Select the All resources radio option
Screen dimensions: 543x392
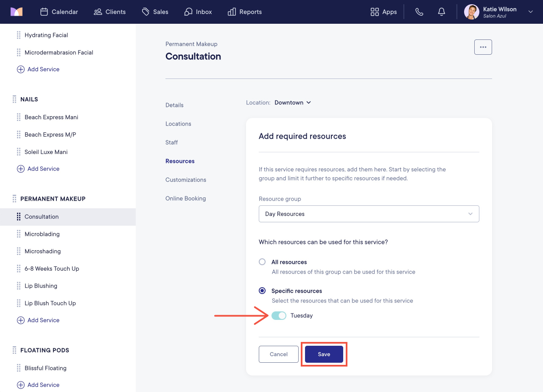pos(262,262)
